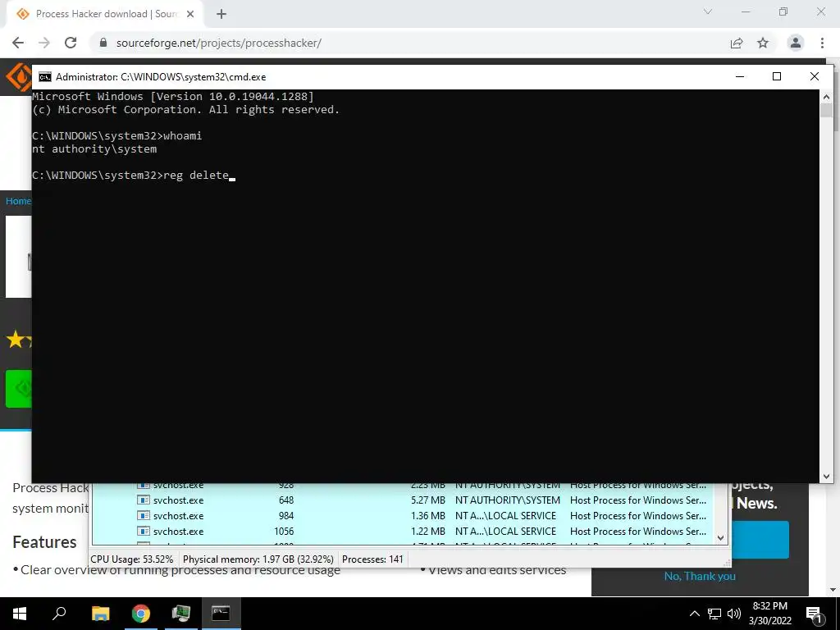The height and width of the screenshot is (630, 840).
Task: Reload the SourceForge page
Action: [x=71, y=43]
